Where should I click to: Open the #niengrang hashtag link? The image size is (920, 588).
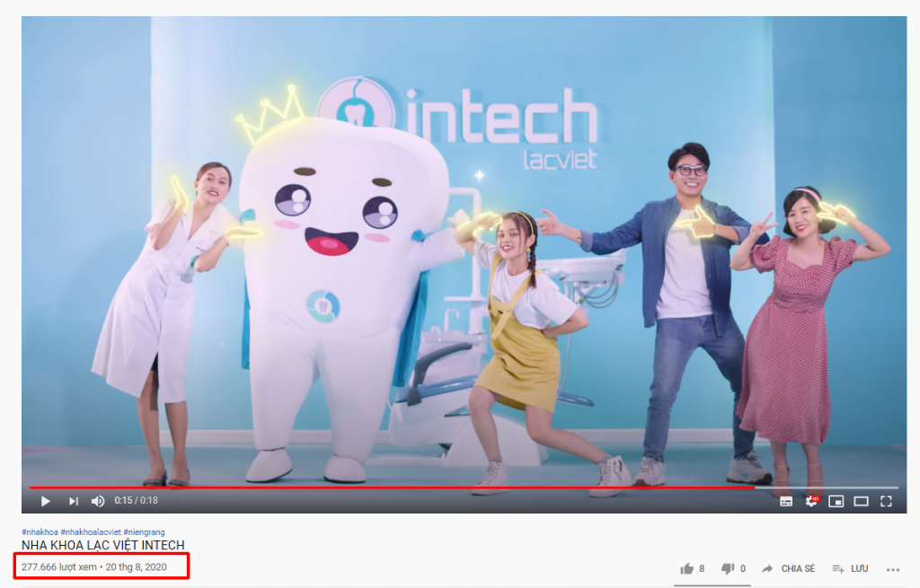(145, 532)
